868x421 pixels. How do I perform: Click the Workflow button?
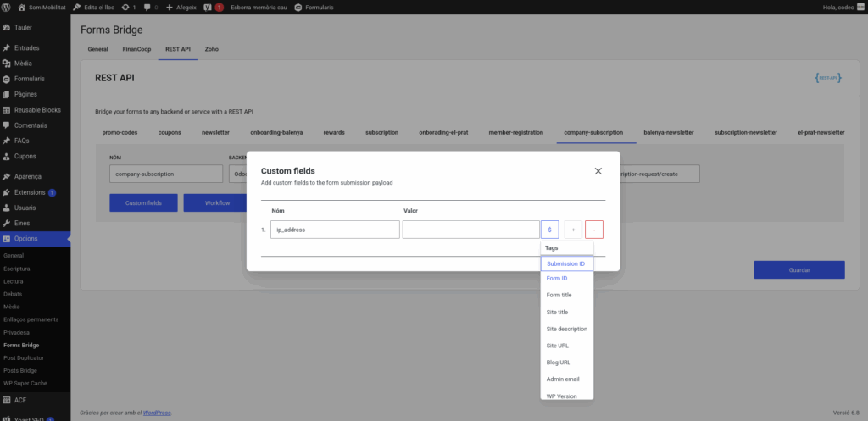point(217,203)
